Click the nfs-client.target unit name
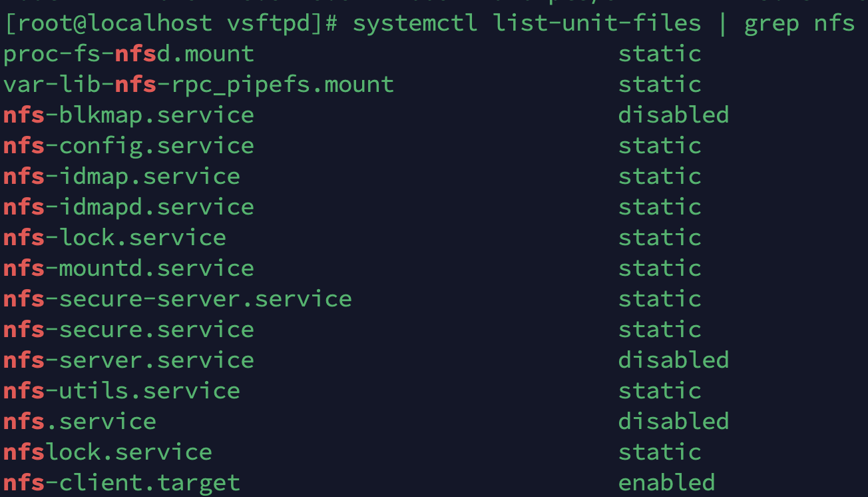868x497 pixels. coord(122,483)
